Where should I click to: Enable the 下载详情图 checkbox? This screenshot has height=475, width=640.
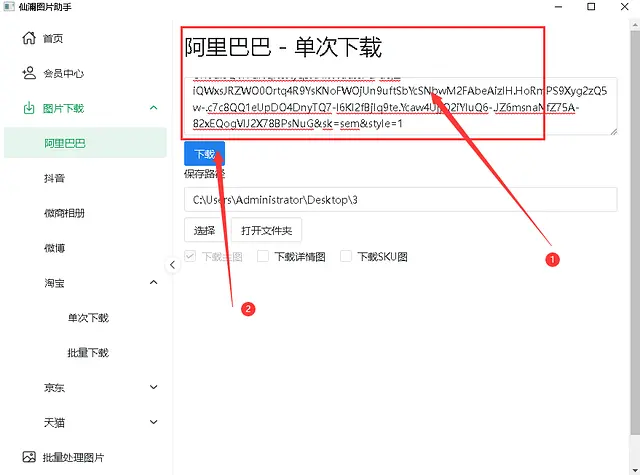[262, 256]
